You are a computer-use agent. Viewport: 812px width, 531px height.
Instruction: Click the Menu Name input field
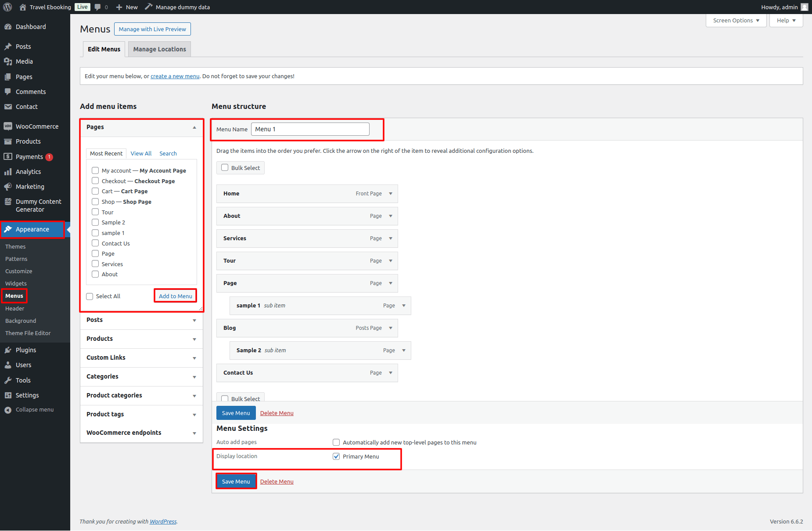pos(310,129)
